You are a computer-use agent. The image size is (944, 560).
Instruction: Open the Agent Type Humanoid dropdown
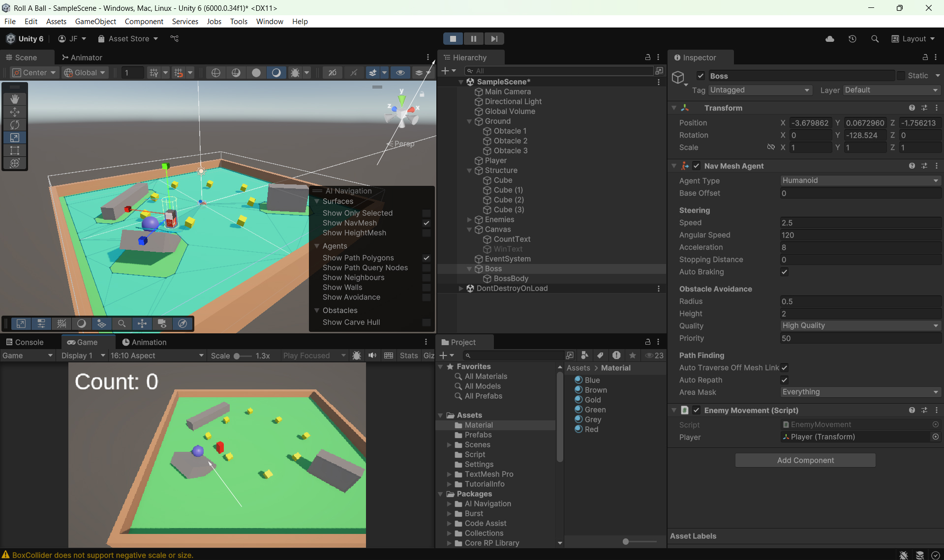click(860, 180)
